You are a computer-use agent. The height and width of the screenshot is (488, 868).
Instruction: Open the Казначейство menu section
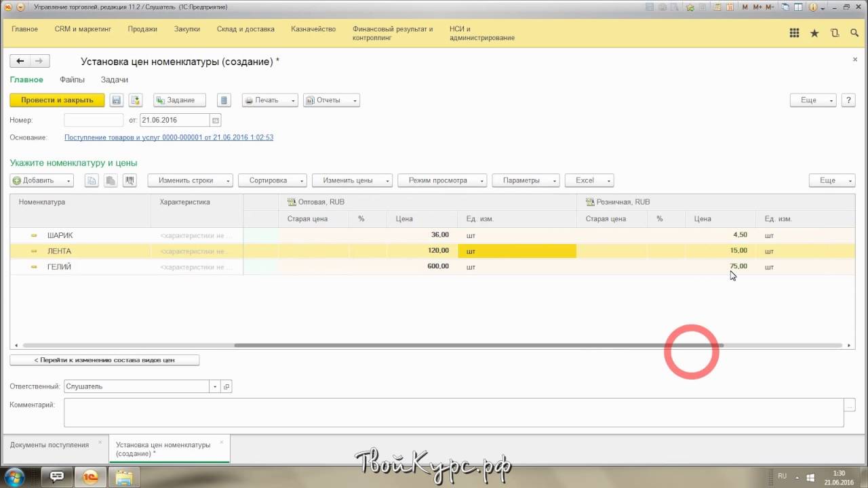tap(313, 29)
